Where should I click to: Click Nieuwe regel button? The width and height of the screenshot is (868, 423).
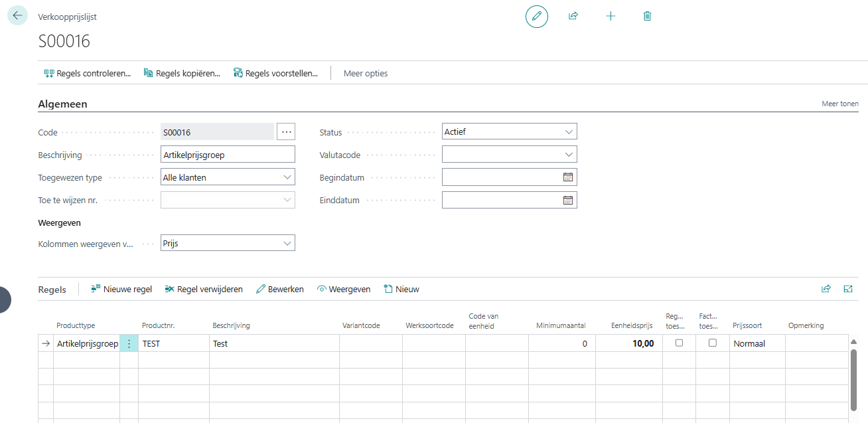tap(121, 290)
